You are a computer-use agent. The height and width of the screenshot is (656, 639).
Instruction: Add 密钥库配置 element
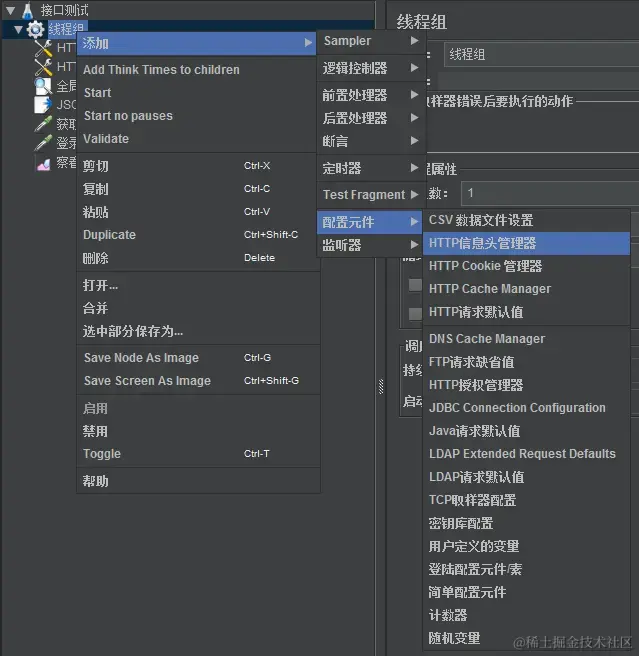point(526,523)
